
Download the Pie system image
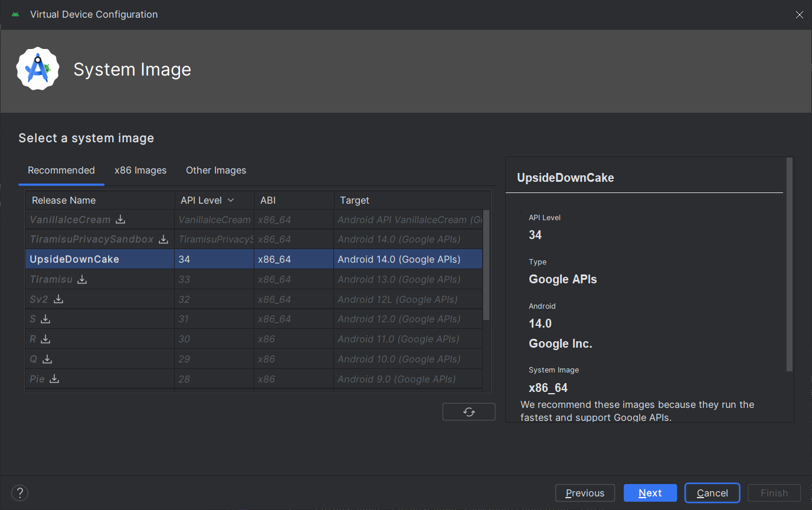[x=54, y=379]
